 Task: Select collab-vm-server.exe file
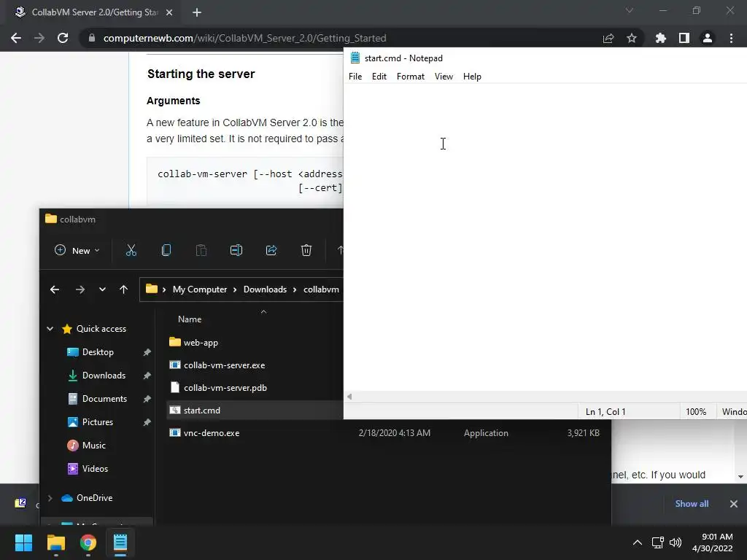(225, 365)
